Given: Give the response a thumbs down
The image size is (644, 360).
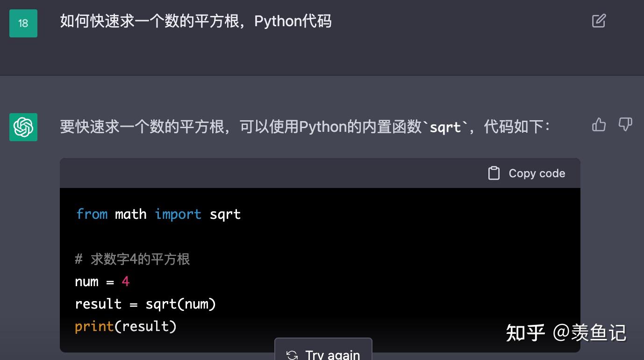Looking at the screenshot, I should [x=625, y=124].
